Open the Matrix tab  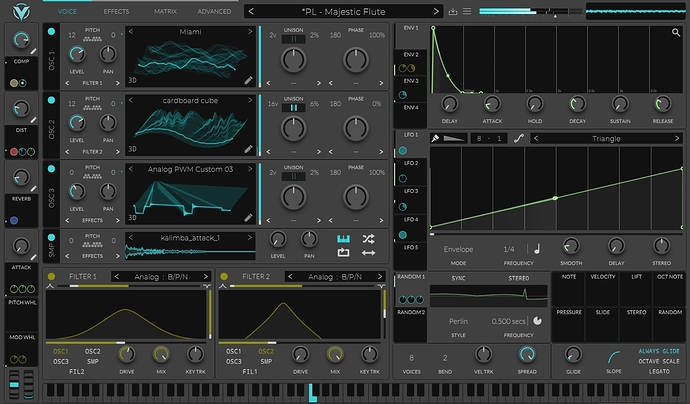click(x=166, y=11)
